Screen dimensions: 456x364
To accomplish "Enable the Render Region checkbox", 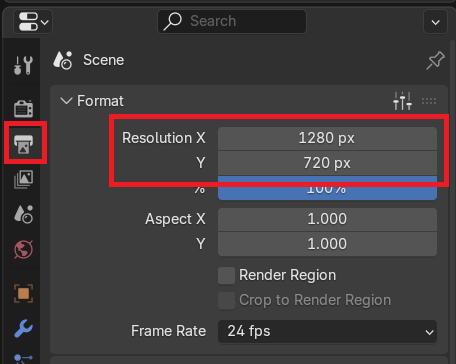I will pos(226,276).
